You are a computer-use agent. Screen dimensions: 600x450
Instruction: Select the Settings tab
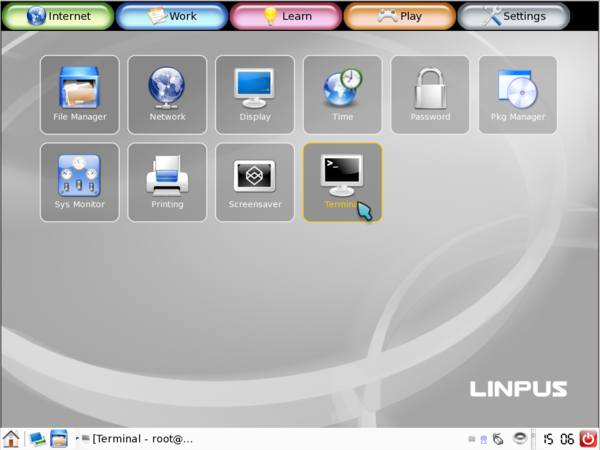513,16
